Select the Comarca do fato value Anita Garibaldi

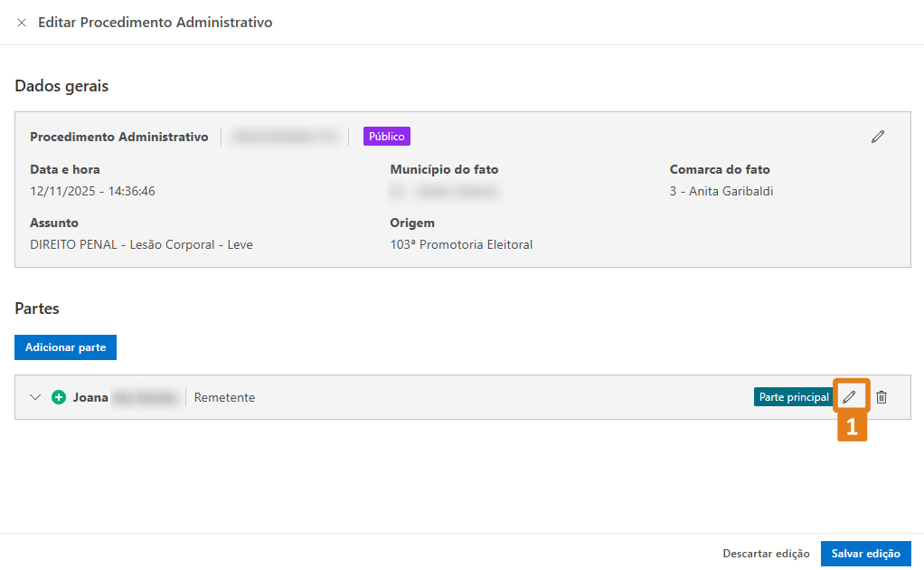point(720,191)
